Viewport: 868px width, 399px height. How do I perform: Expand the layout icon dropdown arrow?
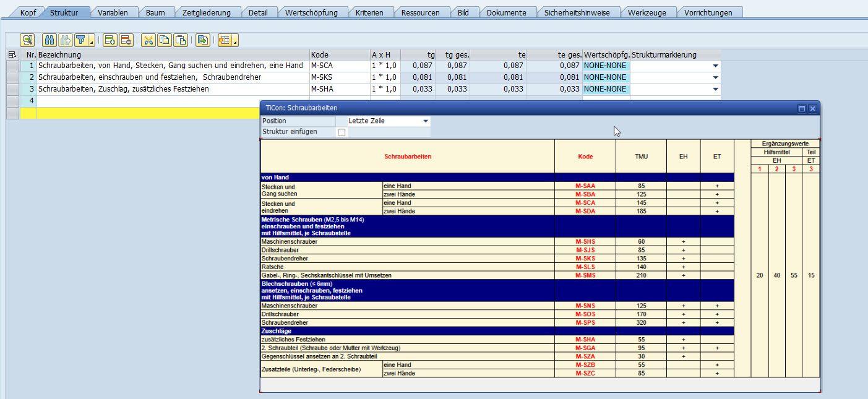tap(236, 41)
